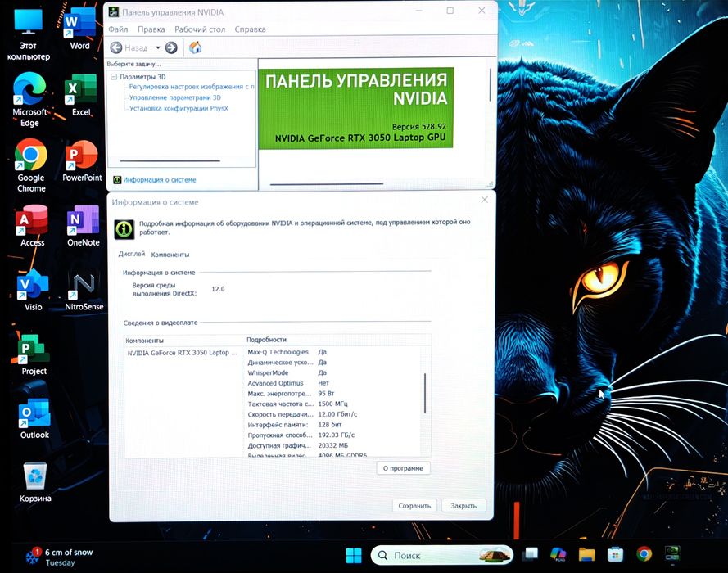The image size is (728, 573).
Task: Open File Explorer from the taskbar
Action: 586,554
